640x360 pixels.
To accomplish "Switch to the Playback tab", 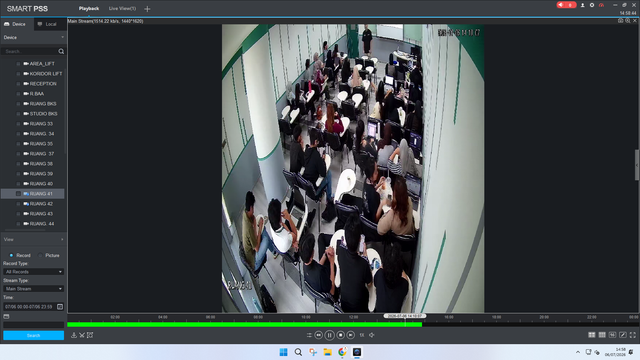I will coord(89,9).
